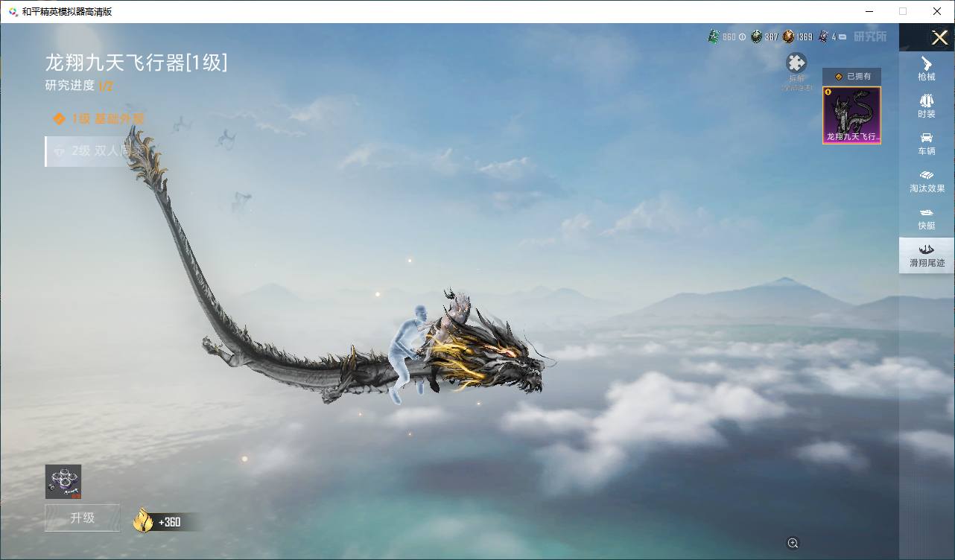Switch to the 时装 (outfits) category
This screenshot has width=955, height=560.
(927, 106)
